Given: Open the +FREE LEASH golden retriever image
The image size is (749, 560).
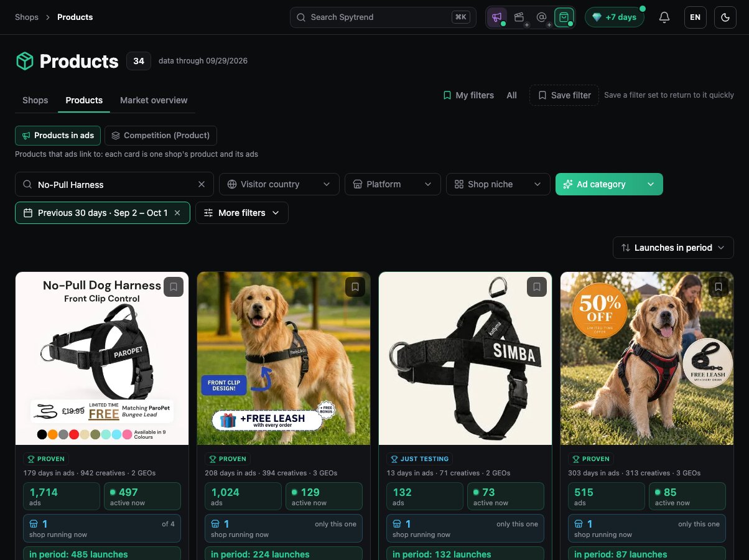Looking at the screenshot, I should 284,358.
